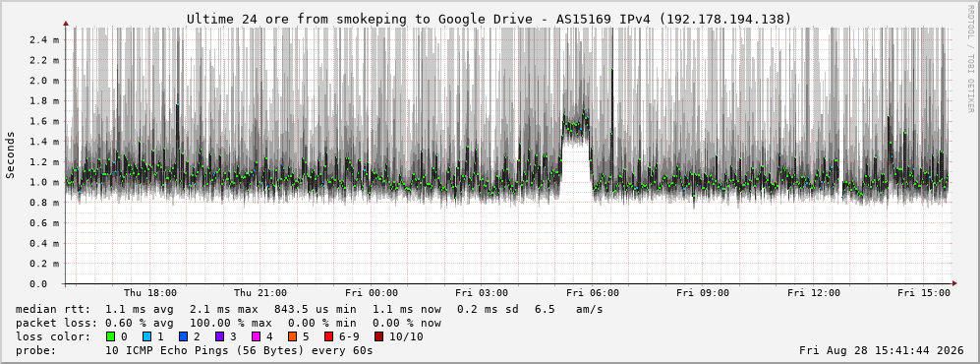Viewport: 980px width, 364px height.
Task: Click the 2.4 m y-axis tick label
Action: 44,40
